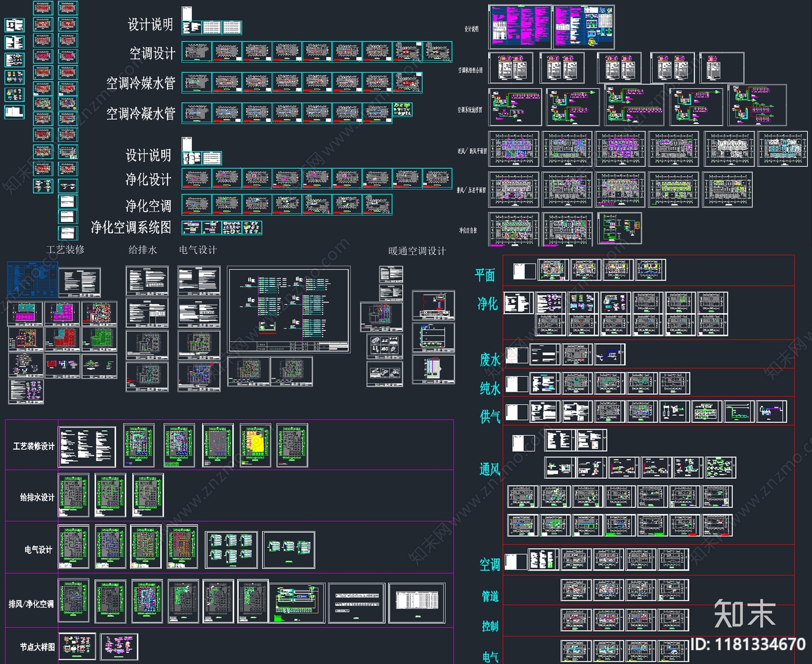
Task: Click the 工艺装修设计 row label in purple table
Action: 33,446
